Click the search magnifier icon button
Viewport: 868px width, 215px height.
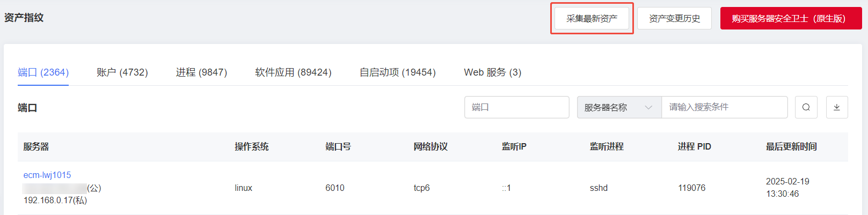[806, 107]
